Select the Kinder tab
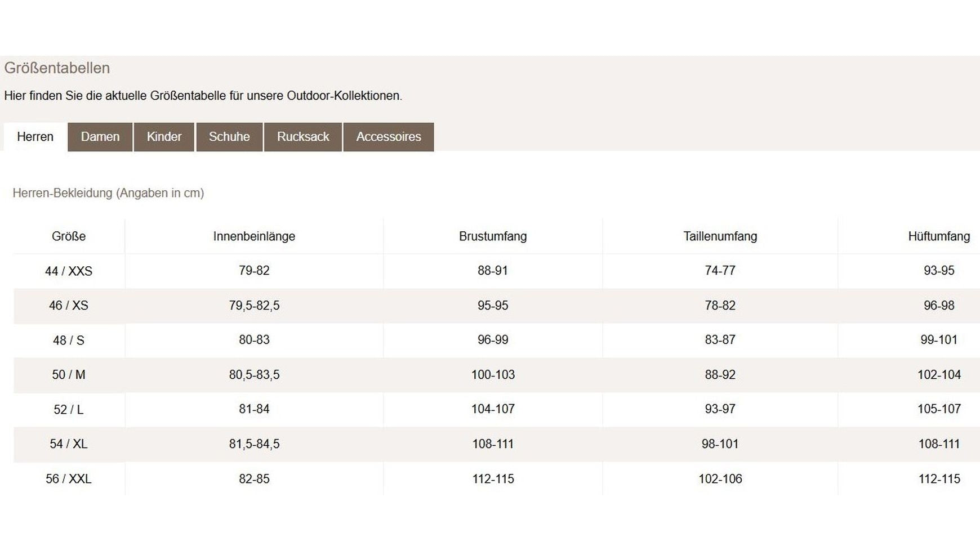980x551 pixels. point(164,137)
